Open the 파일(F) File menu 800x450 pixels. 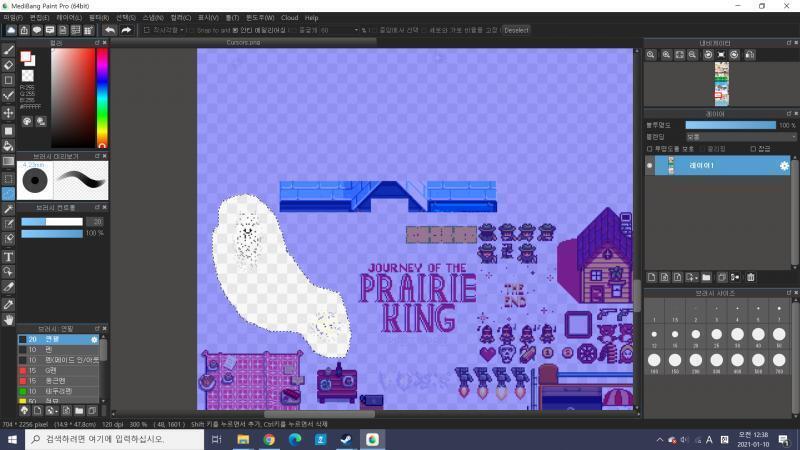pyautogui.click(x=13, y=18)
